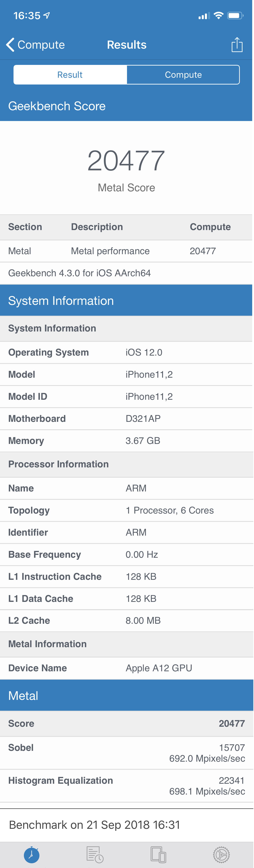The height and width of the screenshot is (868, 254).
Task: Select the Identifier value ARM
Action: pyautogui.click(x=136, y=532)
